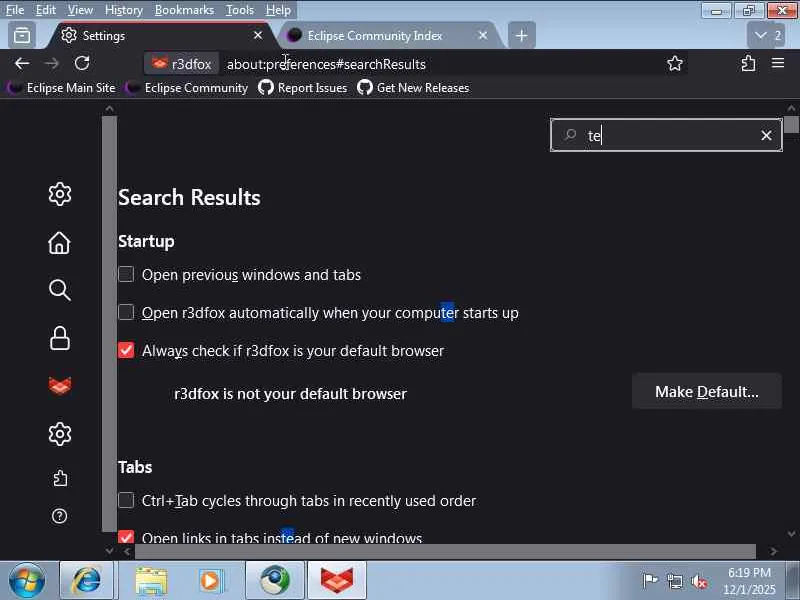Screen dimensions: 800x600
Task: Open Windows Start menu orb
Action: pyautogui.click(x=27, y=581)
